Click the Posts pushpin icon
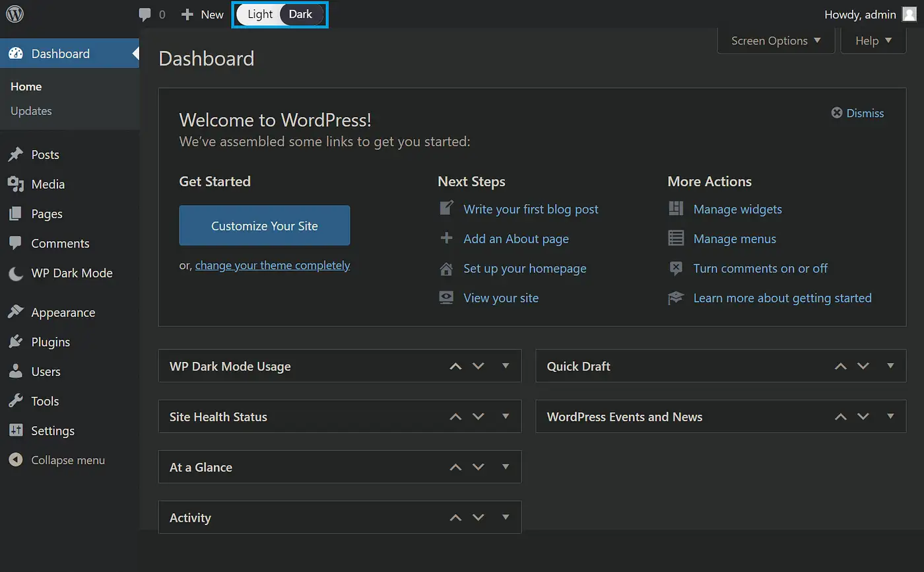This screenshot has height=572, width=924. (x=15, y=155)
